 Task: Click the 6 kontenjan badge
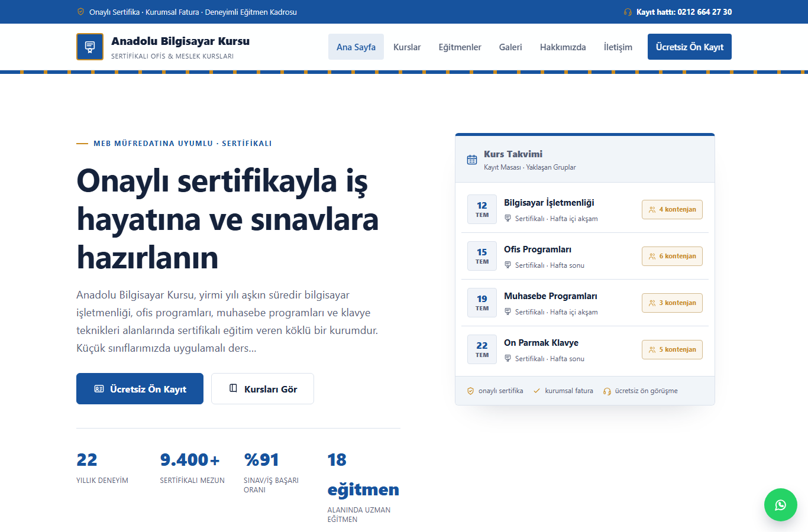[672, 256]
